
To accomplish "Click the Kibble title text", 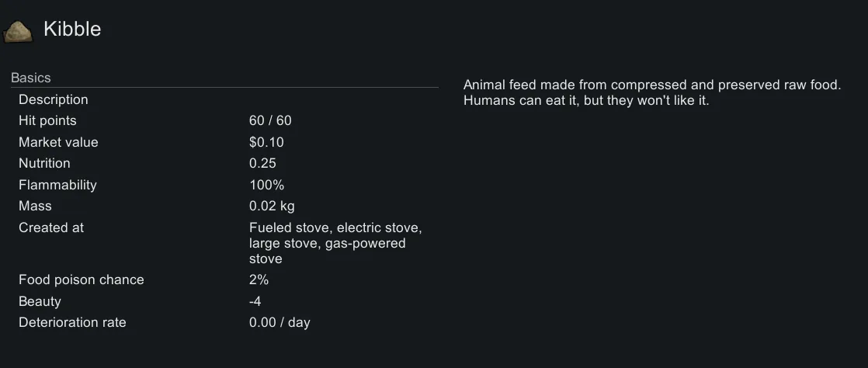I will pos(72,30).
